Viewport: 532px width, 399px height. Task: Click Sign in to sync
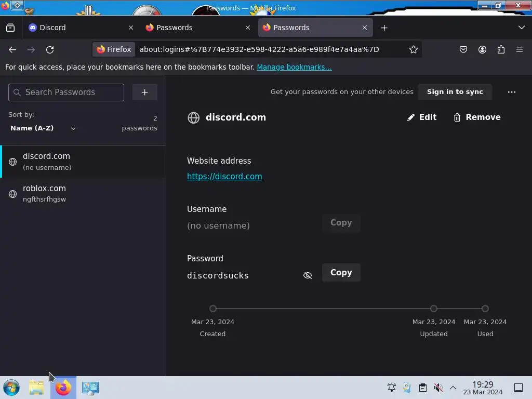[455, 92]
